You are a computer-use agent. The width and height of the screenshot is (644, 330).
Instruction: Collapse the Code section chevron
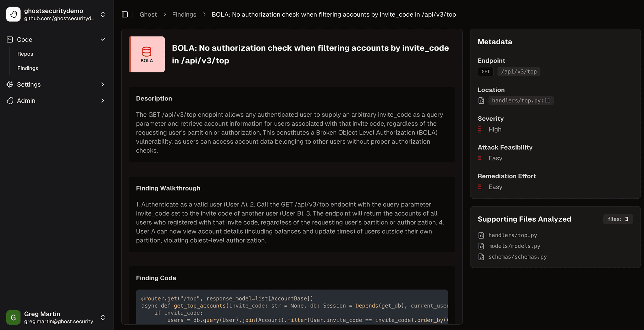tap(103, 40)
